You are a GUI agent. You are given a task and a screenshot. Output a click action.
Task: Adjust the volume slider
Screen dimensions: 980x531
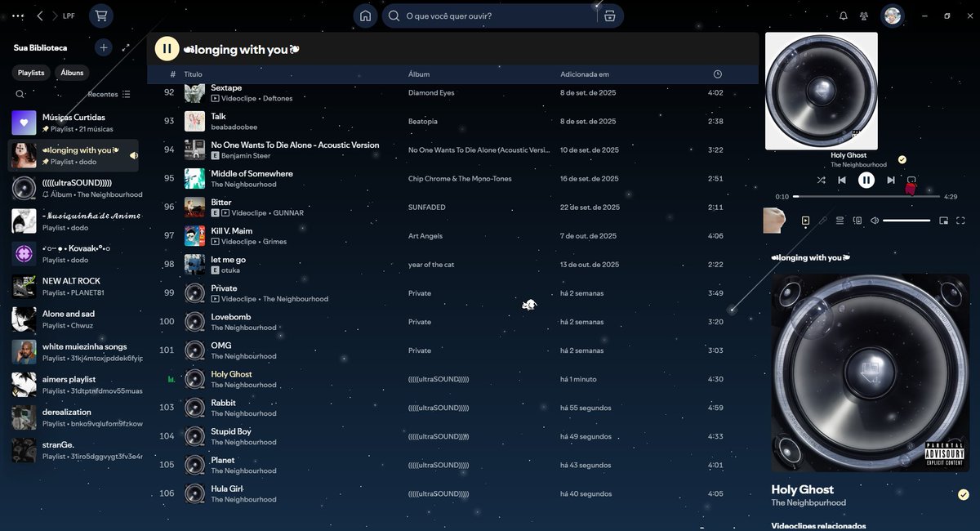point(906,221)
